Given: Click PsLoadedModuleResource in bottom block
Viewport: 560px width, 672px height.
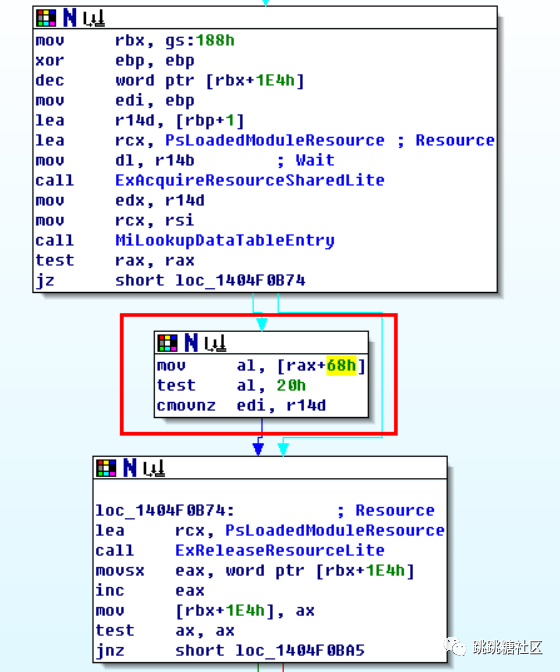Looking at the screenshot, I should tap(335, 531).
